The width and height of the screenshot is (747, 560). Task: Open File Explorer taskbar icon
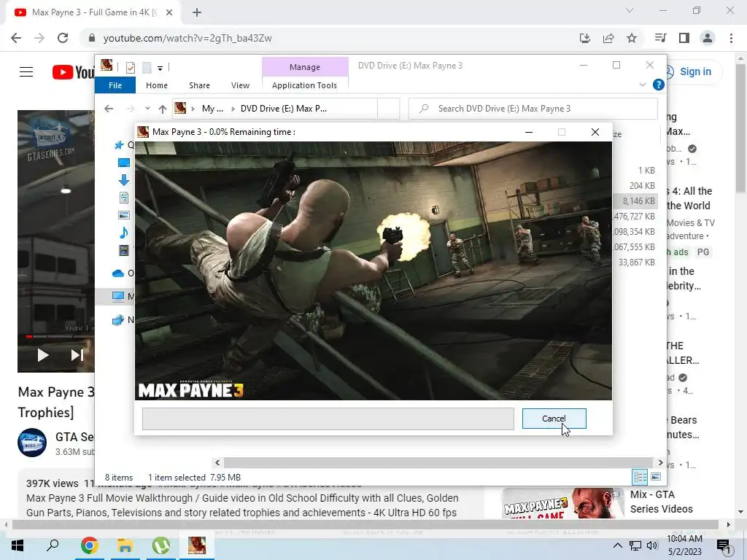125,545
